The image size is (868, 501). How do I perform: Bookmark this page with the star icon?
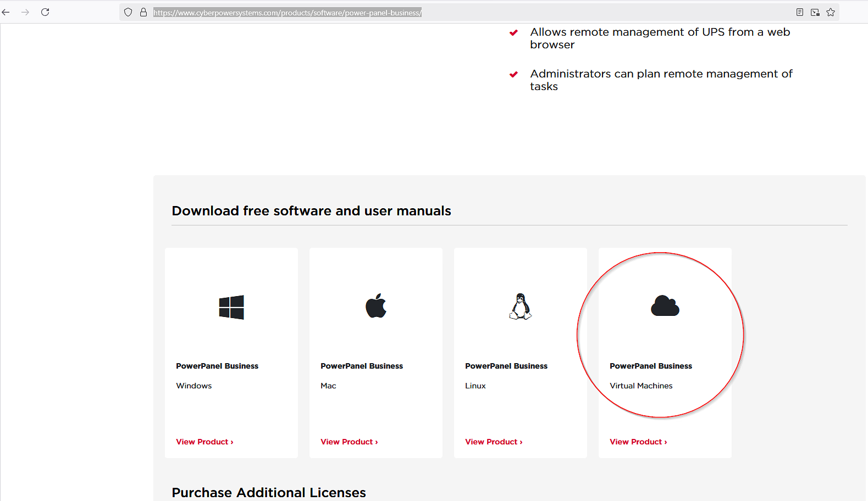831,12
